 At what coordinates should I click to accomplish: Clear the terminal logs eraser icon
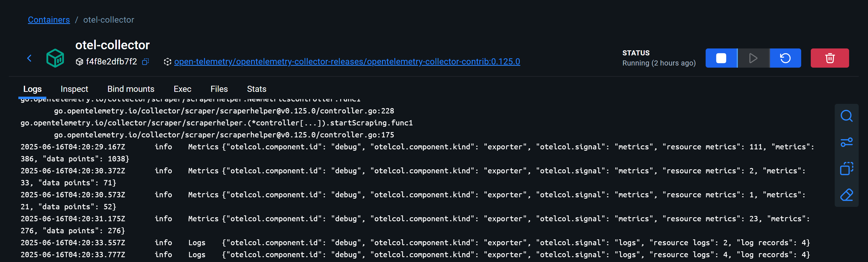pos(846,195)
